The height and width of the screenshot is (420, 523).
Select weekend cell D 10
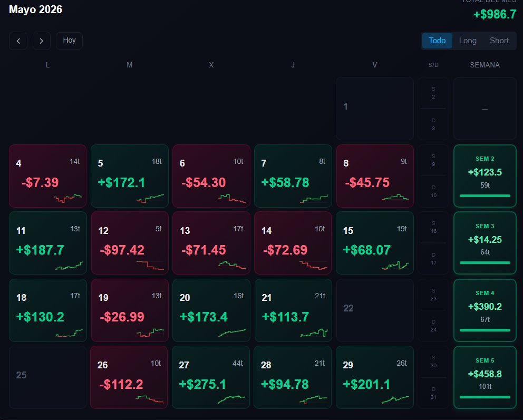pos(433,191)
